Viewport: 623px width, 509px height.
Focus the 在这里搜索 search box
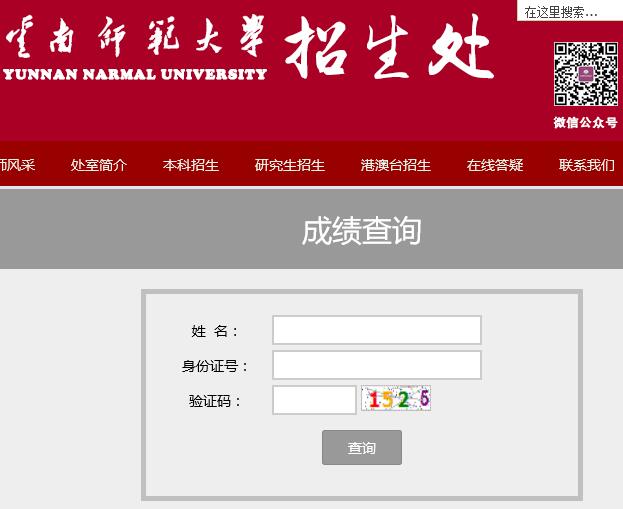click(568, 12)
